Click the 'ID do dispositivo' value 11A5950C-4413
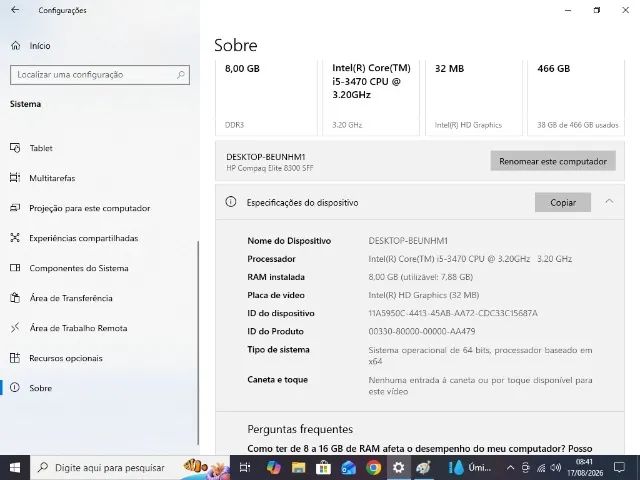This screenshot has height=480, width=640. (453, 313)
